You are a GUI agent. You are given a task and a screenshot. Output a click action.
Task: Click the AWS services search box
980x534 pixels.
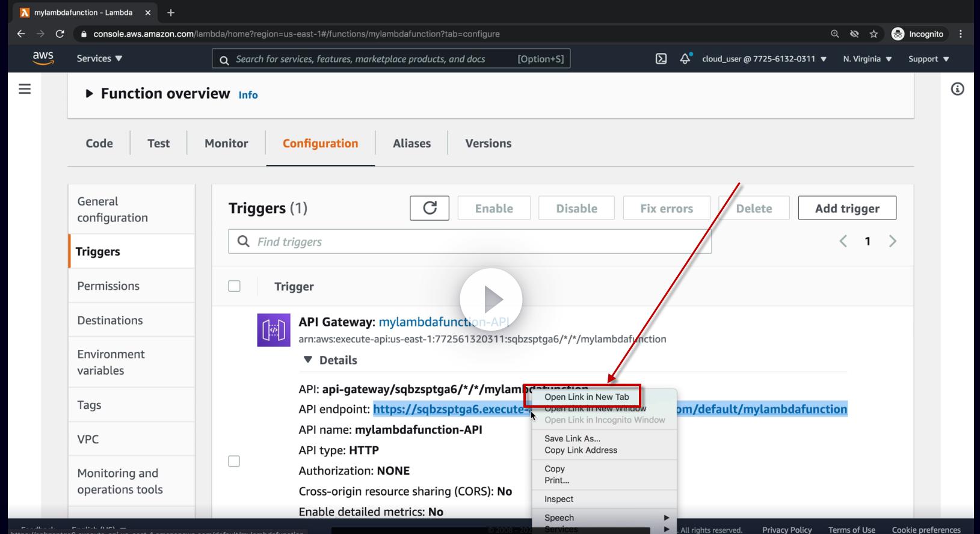click(x=391, y=59)
